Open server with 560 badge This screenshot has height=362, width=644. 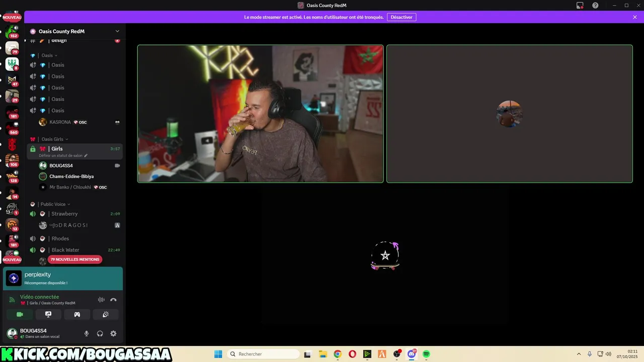[12, 128]
